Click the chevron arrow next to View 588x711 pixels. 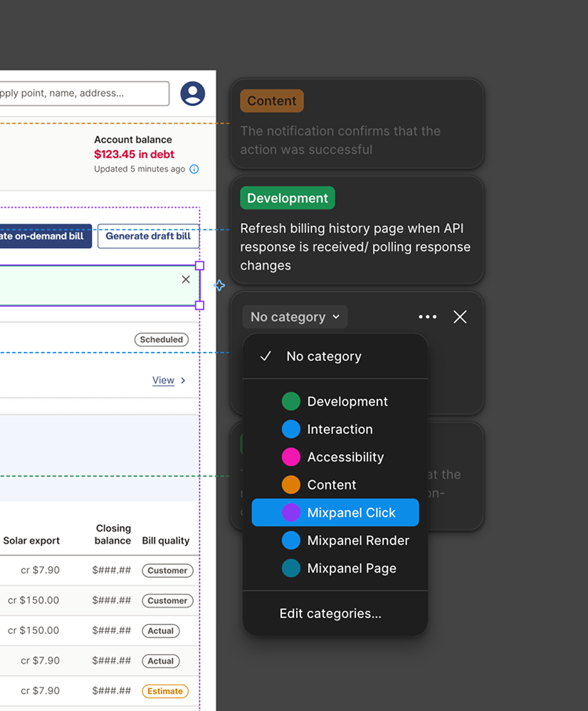(183, 380)
